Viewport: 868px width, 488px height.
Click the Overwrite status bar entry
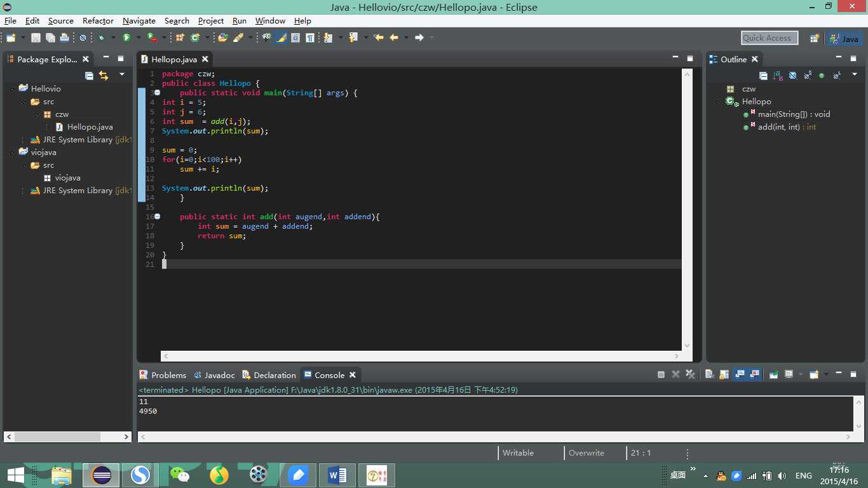587,453
